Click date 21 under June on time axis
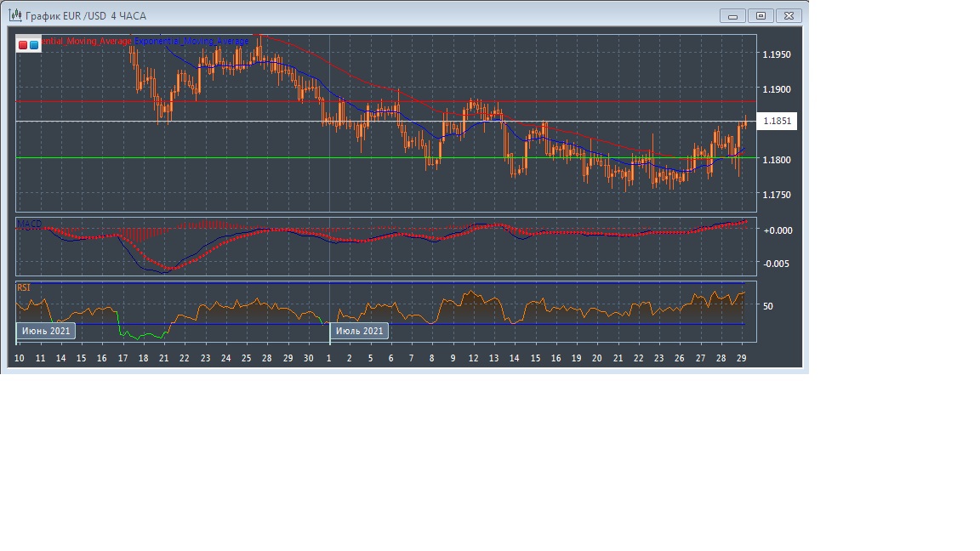Viewport: 980px width, 551px height. 163,359
